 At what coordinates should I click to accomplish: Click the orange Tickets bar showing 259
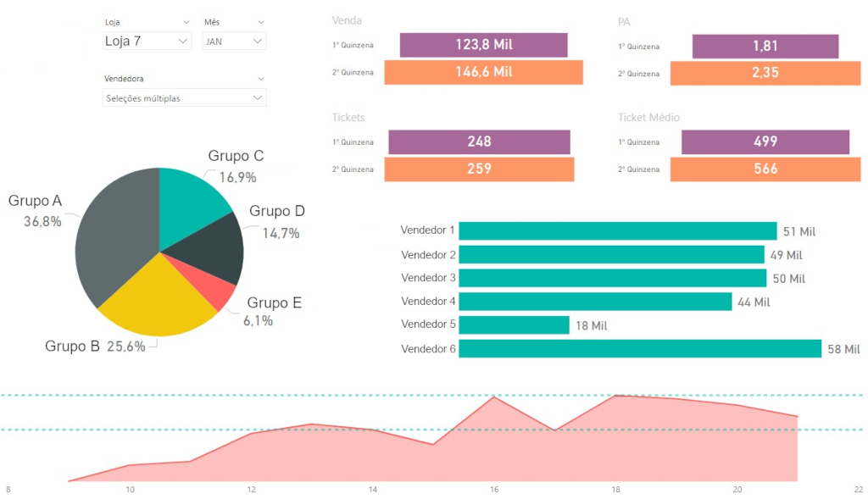(x=479, y=169)
